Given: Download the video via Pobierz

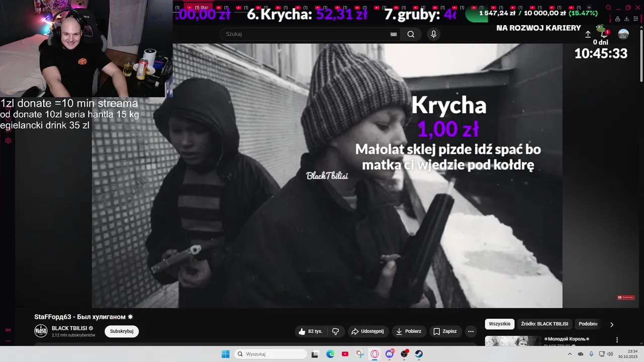Looking at the screenshot, I should pyautogui.click(x=409, y=331).
